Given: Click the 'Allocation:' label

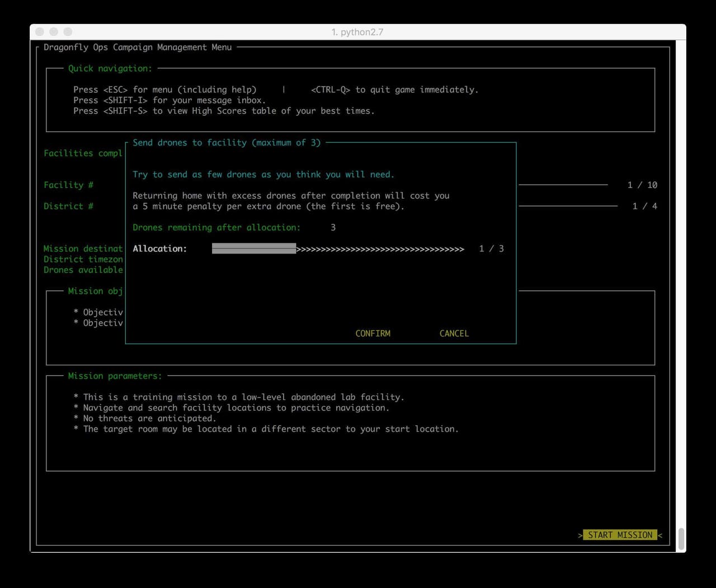Looking at the screenshot, I should pos(159,249).
